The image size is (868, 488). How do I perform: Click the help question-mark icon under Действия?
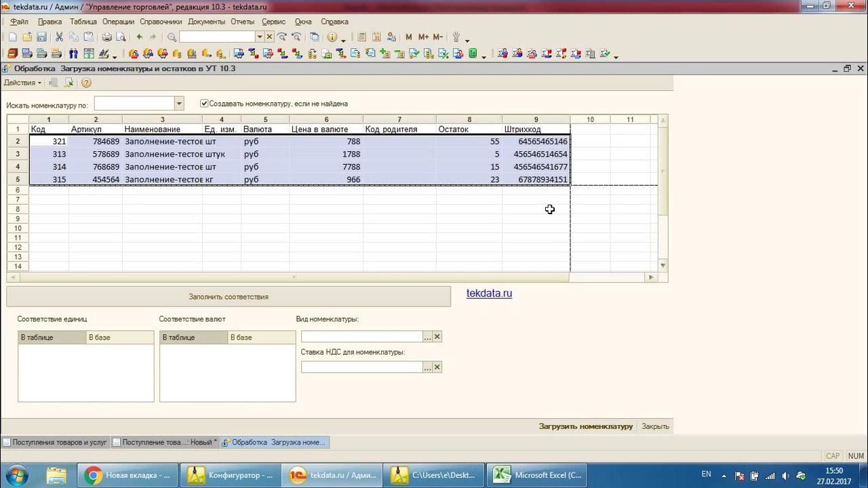[86, 83]
